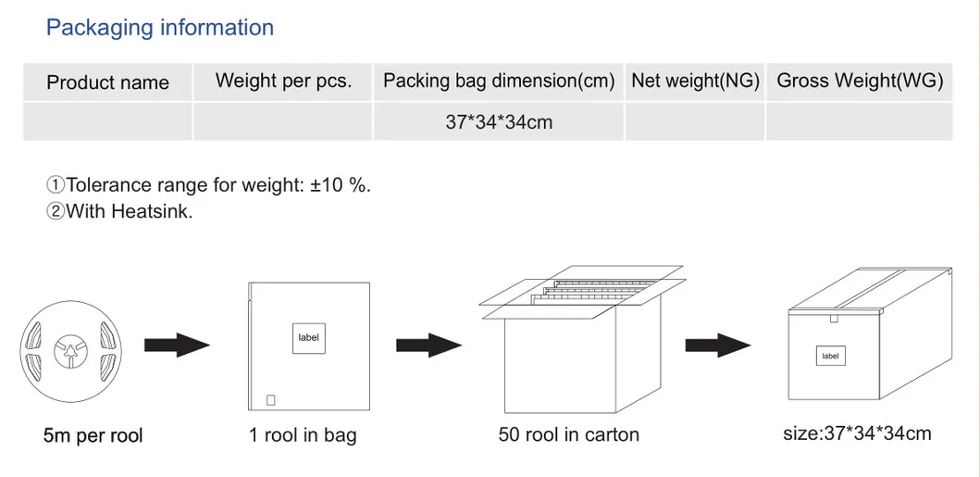Click the 50 rool in carton caption
Viewport: 980px width, 477px height.
568,434
